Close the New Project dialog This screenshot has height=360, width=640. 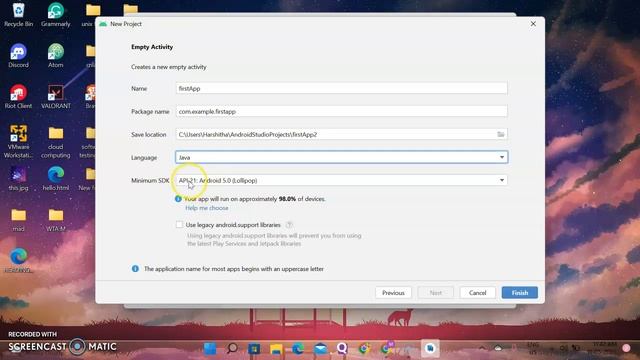(x=533, y=24)
